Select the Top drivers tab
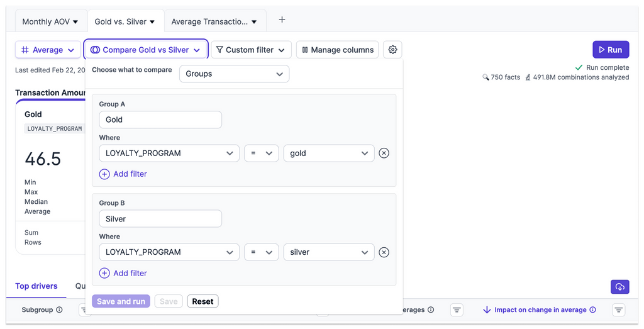Viewport: 644px width, 329px height. 36,286
